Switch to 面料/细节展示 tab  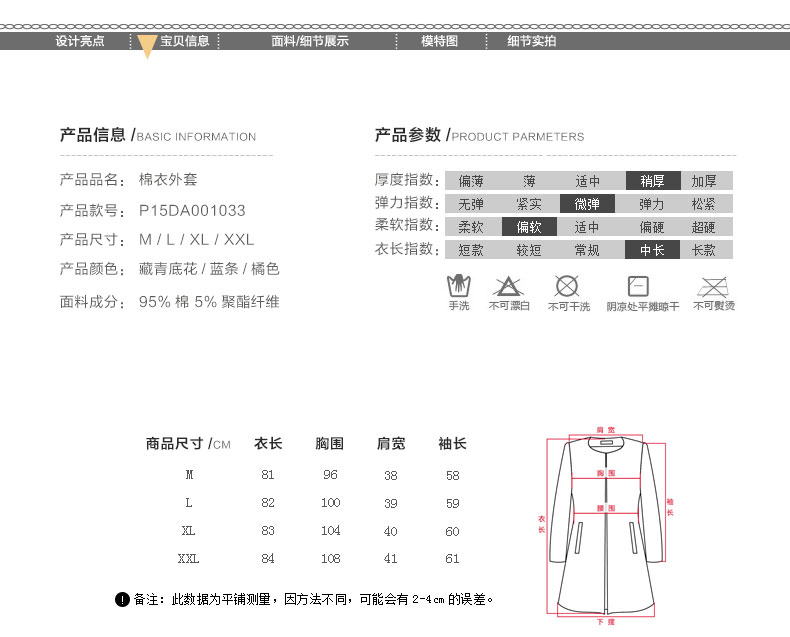[310, 41]
